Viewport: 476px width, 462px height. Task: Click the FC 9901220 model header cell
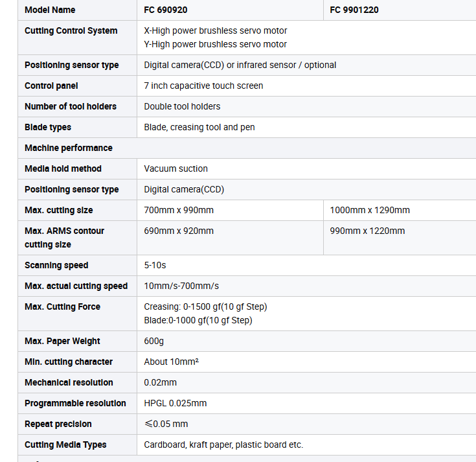click(x=400, y=10)
